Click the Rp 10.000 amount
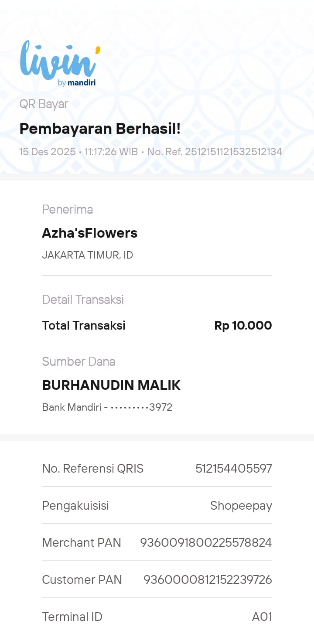 tap(243, 325)
